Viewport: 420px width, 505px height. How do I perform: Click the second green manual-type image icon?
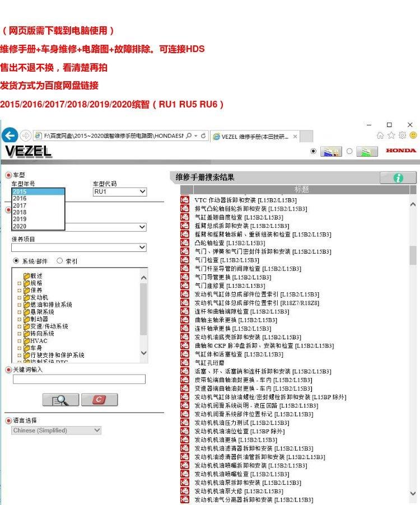[x=367, y=151]
